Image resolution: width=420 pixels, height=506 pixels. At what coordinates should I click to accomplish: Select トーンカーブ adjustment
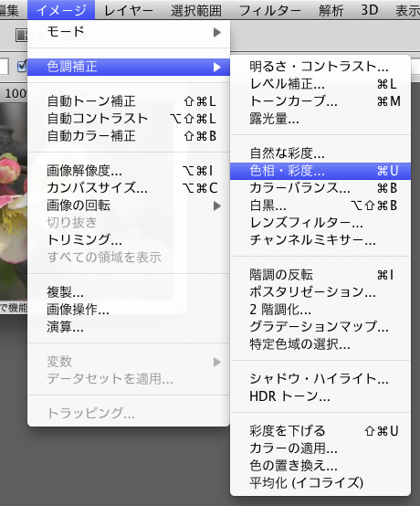coord(320,101)
